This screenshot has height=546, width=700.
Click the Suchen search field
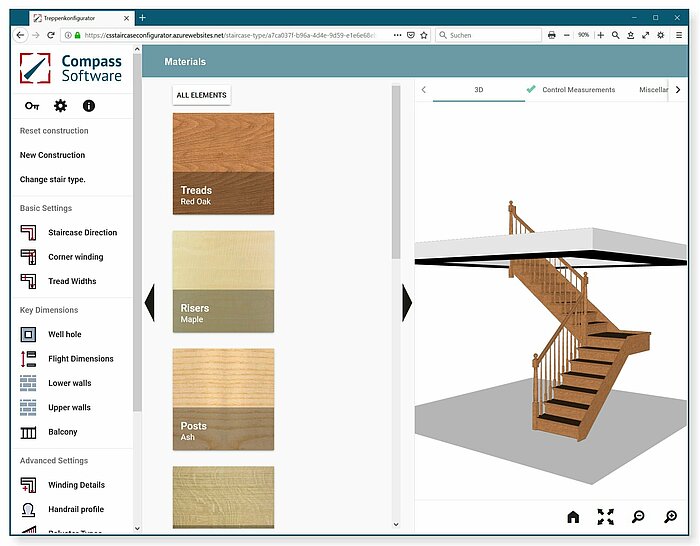(488, 35)
